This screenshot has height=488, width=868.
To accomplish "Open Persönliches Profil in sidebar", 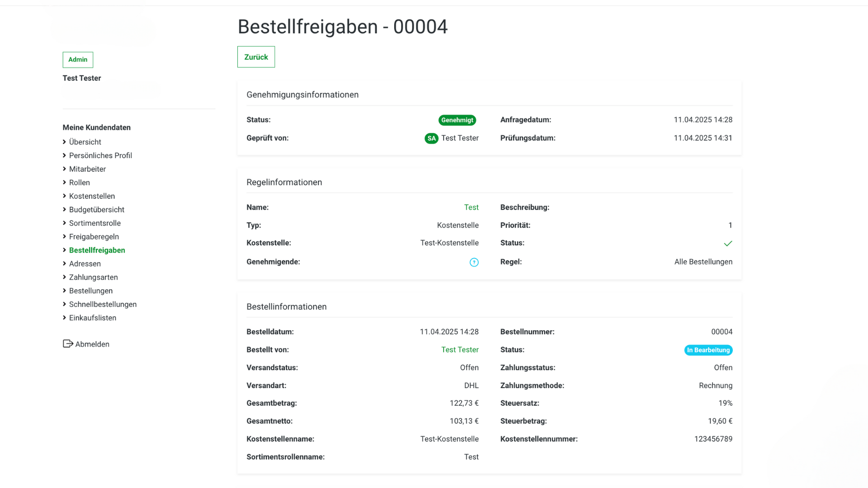I will coord(100,155).
